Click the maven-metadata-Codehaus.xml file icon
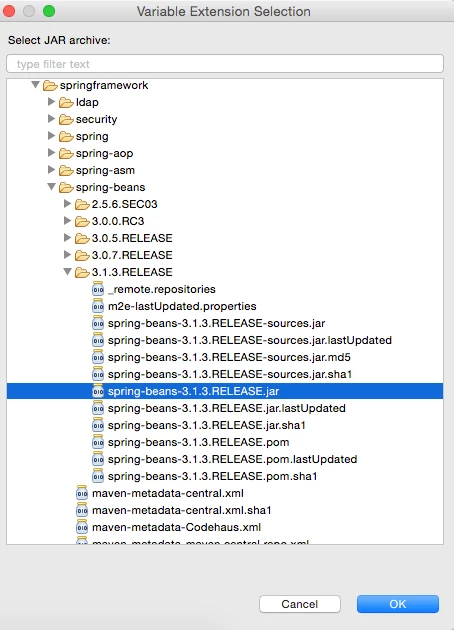The width and height of the screenshot is (454, 630). (82, 527)
